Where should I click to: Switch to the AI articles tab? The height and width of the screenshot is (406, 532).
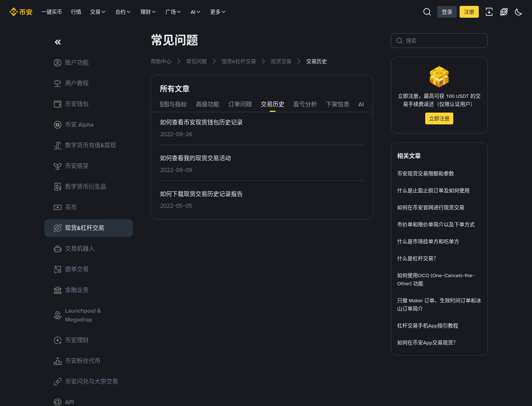[x=361, y=104]
